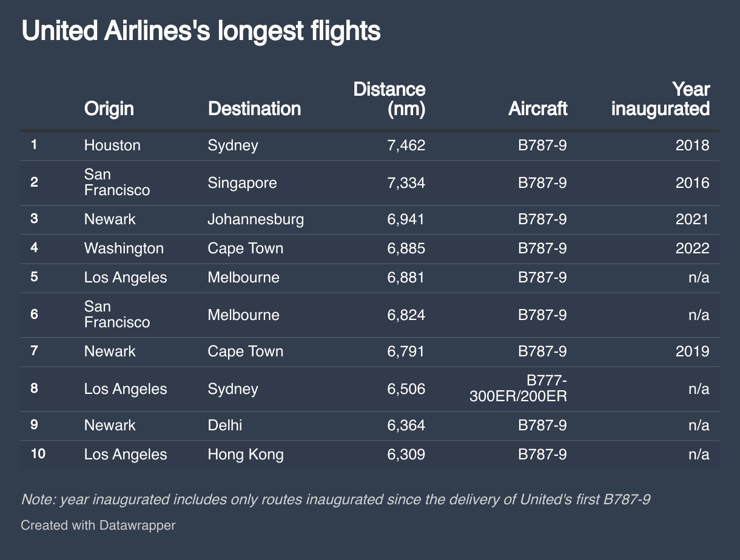Image resolution: width=740 pixels, height=560 pixels.
Task: Click the Origin column header
Action: [x=109, y=108]
